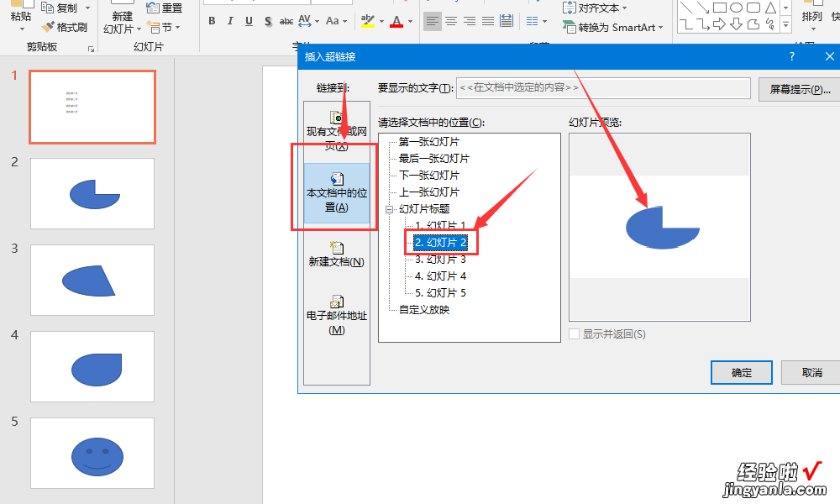
Task: Align text right
Action: [x=470, y=21]
